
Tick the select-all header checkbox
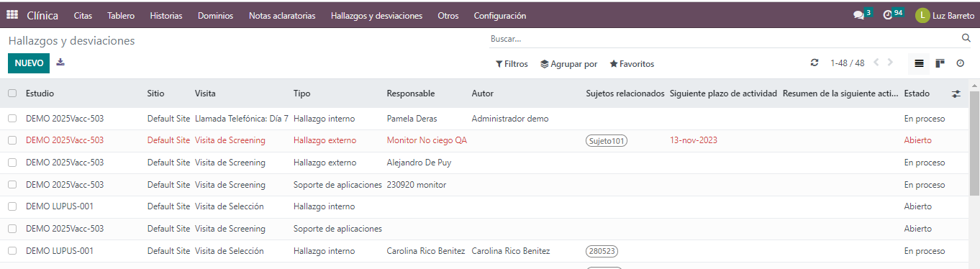click(x=12, y=94)
